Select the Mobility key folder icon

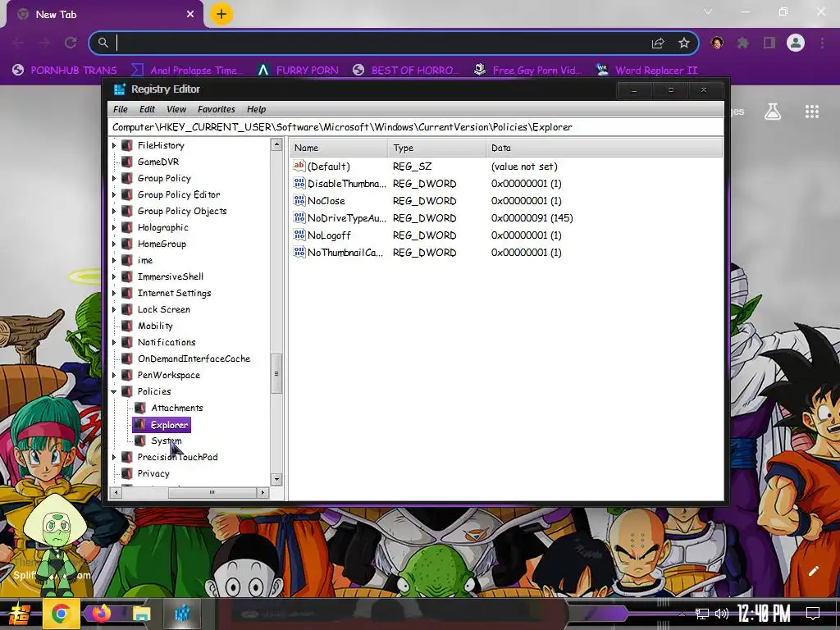click(127, 326)
